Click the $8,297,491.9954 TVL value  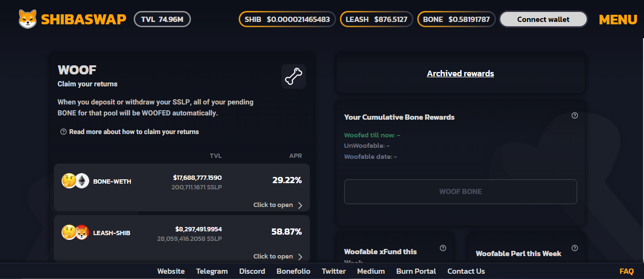coord(199,229)
